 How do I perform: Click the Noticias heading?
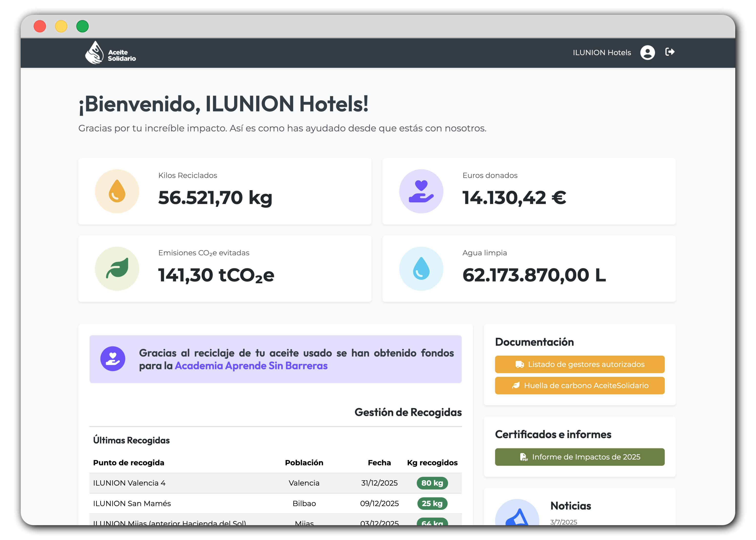coord(570,506)
